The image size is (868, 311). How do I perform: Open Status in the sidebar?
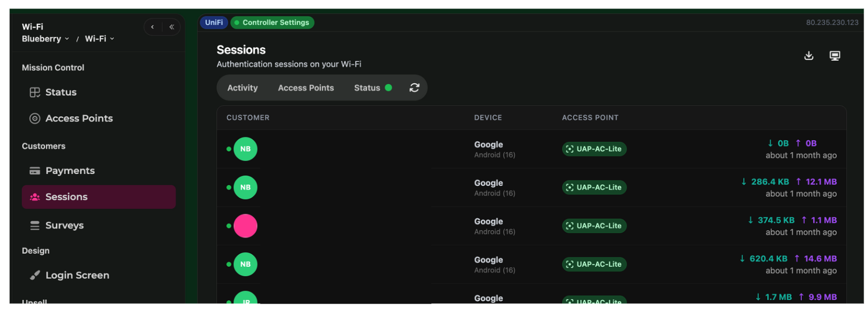61,92
